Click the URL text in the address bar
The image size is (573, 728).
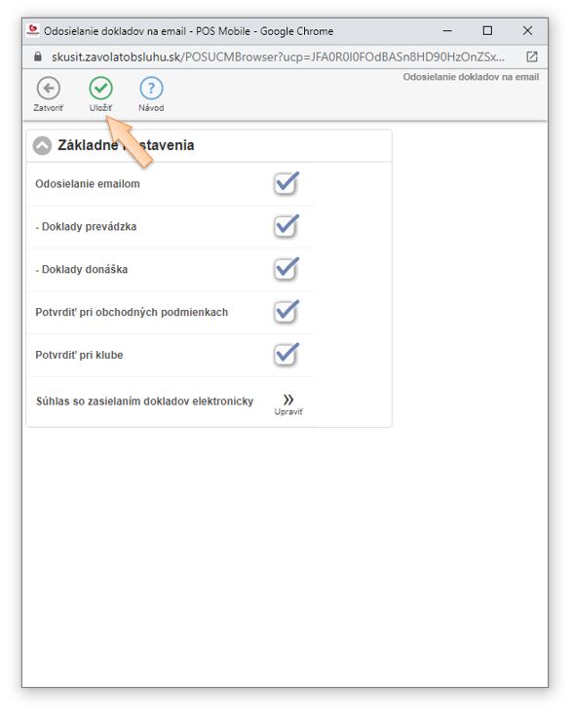278,57
